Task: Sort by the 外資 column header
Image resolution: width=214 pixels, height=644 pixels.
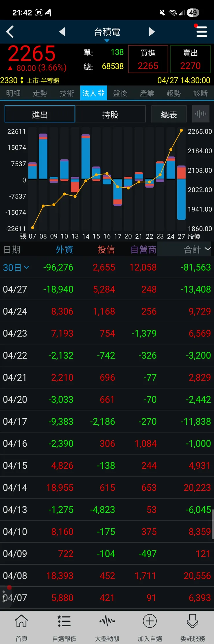Action: [64, 249]
